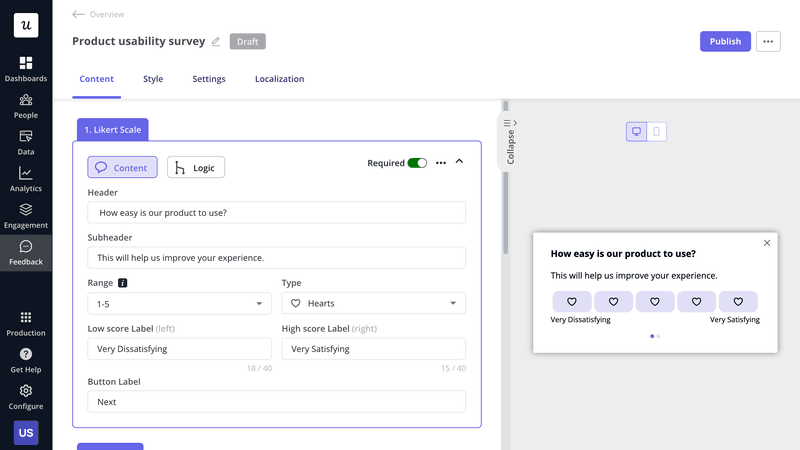Open the Dashboards sidebar section
This screenshot has width=800, height=450.
click(x=26, y=69)
